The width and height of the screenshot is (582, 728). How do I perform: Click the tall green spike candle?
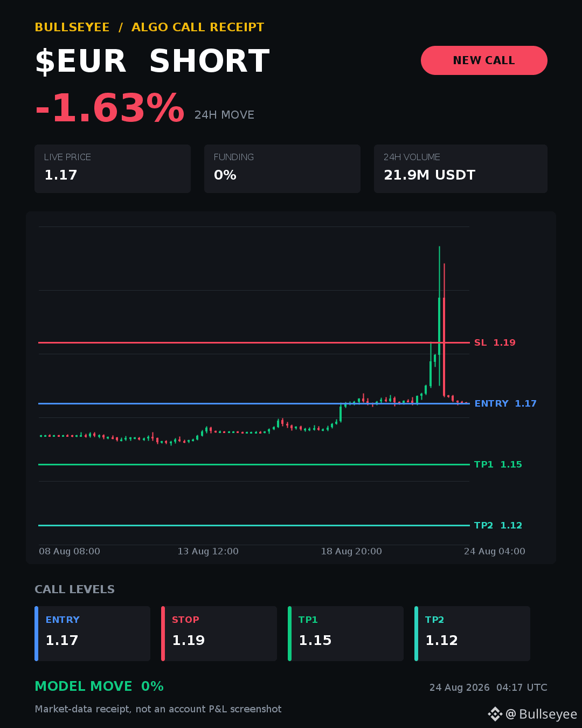(x=439, y=316)
